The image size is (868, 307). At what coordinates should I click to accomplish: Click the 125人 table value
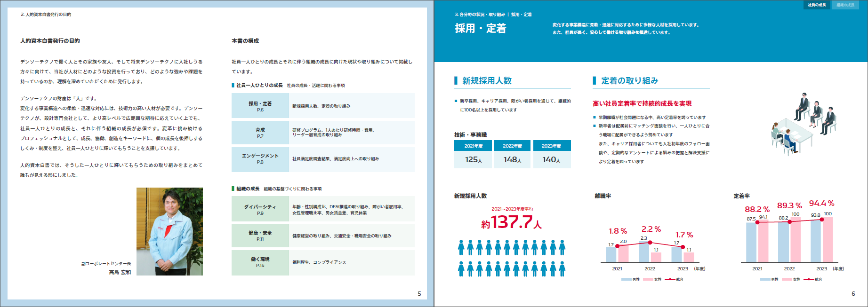click(473, 160)
